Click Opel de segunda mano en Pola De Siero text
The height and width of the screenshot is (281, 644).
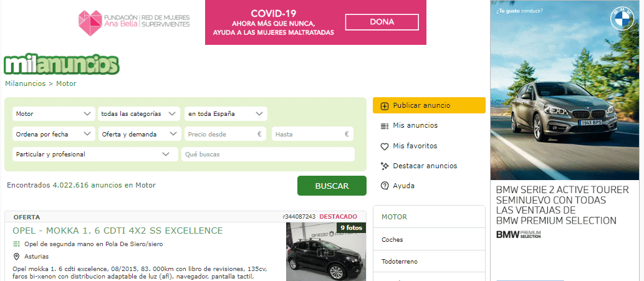point(94,244)
